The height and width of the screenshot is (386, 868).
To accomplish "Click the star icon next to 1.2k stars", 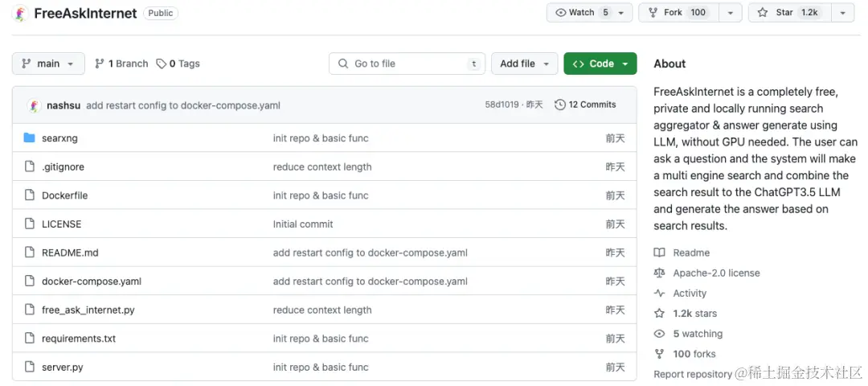I will tap(659, 314).
